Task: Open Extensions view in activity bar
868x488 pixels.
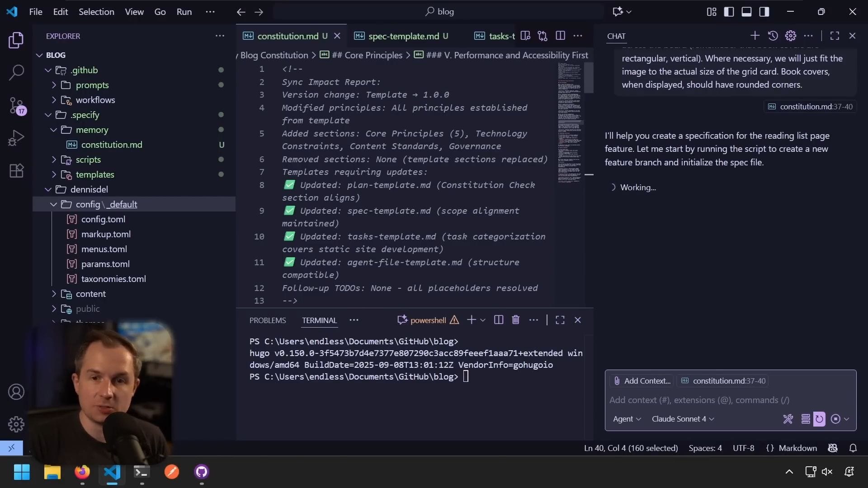Action: 16,171
